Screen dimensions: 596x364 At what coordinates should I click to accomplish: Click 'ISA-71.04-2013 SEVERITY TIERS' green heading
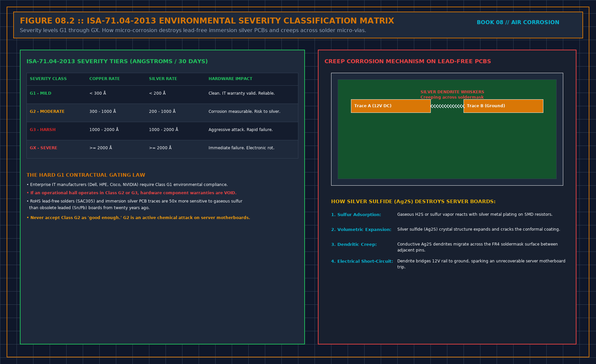point(117,62)
